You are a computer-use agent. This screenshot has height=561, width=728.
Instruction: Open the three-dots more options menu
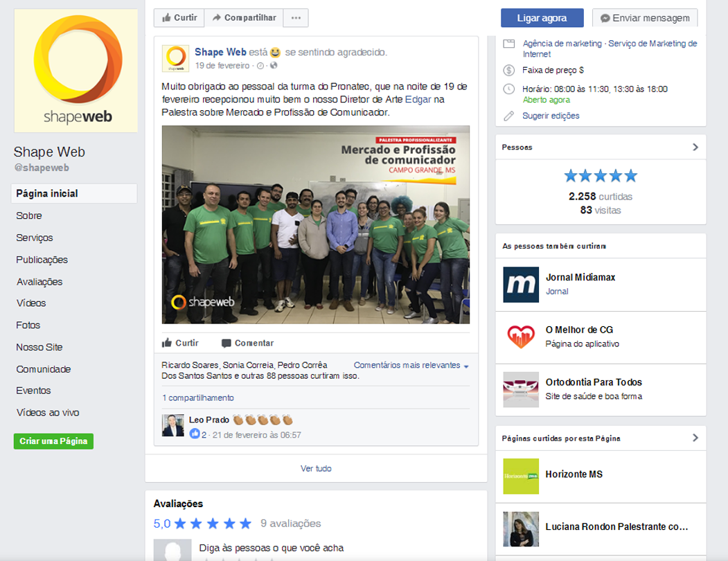(x=296, y=17)
